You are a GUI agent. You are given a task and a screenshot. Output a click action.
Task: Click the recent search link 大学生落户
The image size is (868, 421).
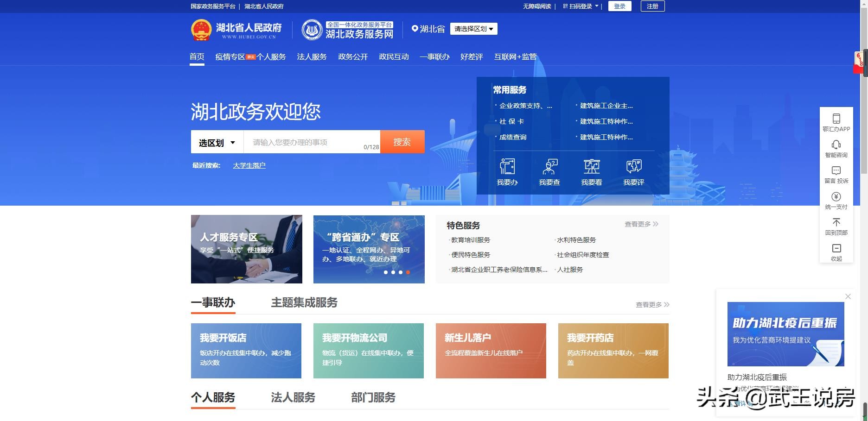pos(249,165)
